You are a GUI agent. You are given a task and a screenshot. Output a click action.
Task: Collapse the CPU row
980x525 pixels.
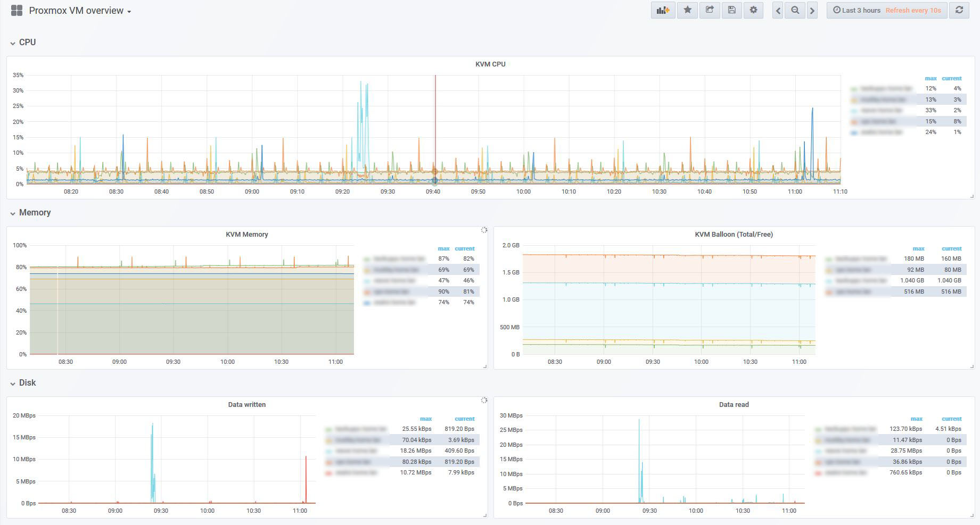[23, 42]
